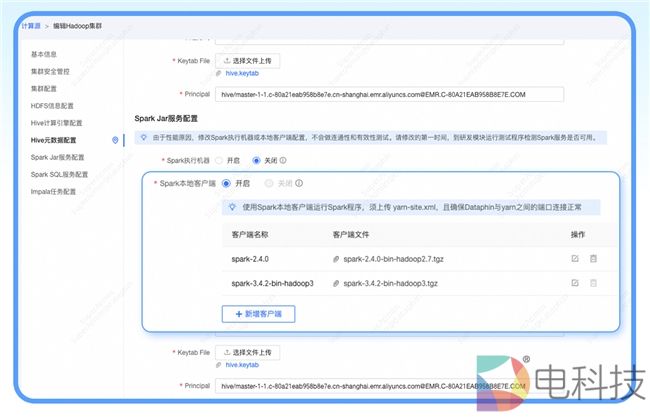
Task: Click the Principal field below the client table
Action: click(389, 386)
